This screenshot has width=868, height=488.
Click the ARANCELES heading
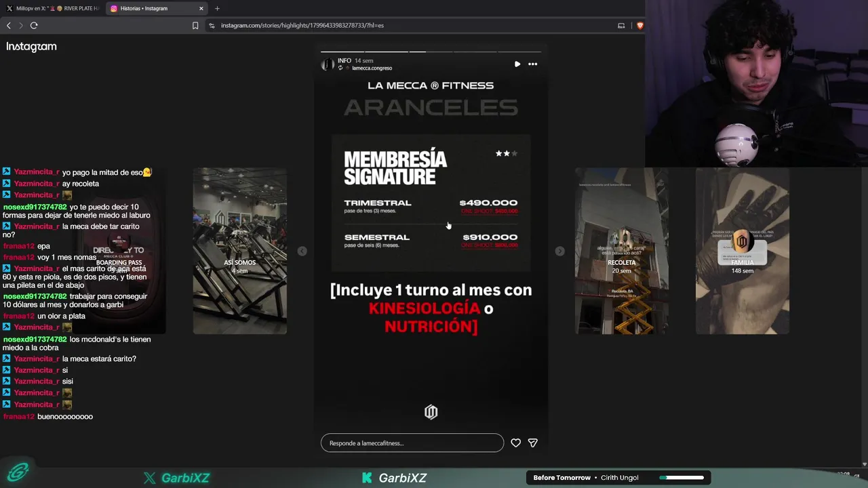pyautogui.click(x=431, y=107)
